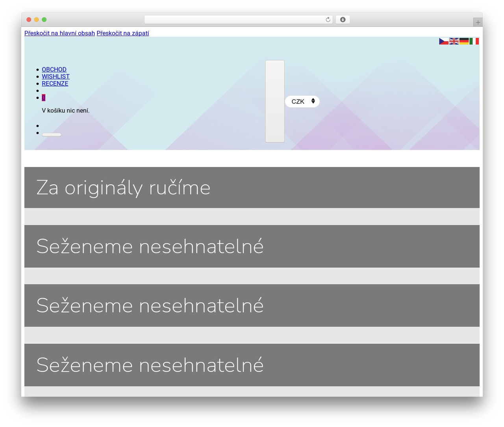Follow 'Přeskočit na zápatí' link
Image resolution: width=504 pixels, height=427 pixels.
point(123,33)
